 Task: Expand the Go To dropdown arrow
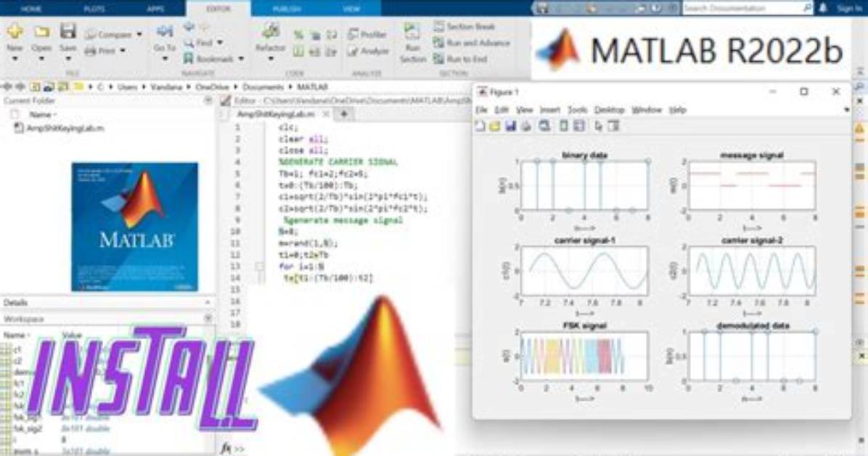(165, 59)
